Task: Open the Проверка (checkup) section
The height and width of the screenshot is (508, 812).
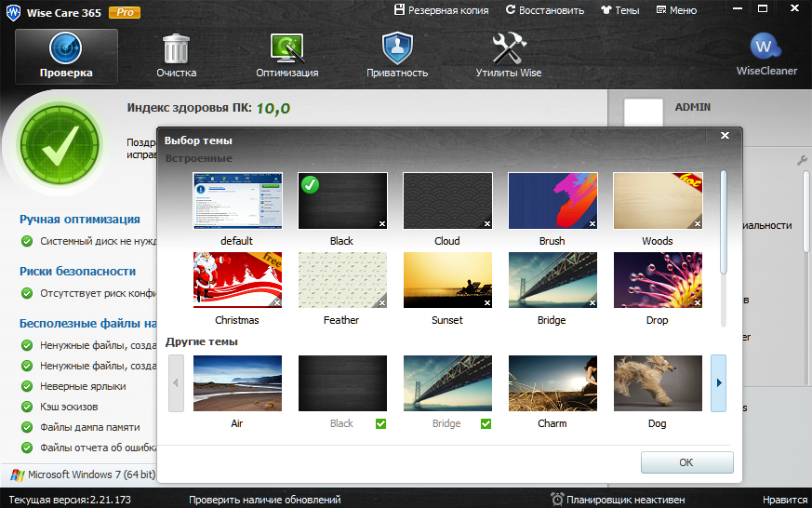Action: coord(66,56)
